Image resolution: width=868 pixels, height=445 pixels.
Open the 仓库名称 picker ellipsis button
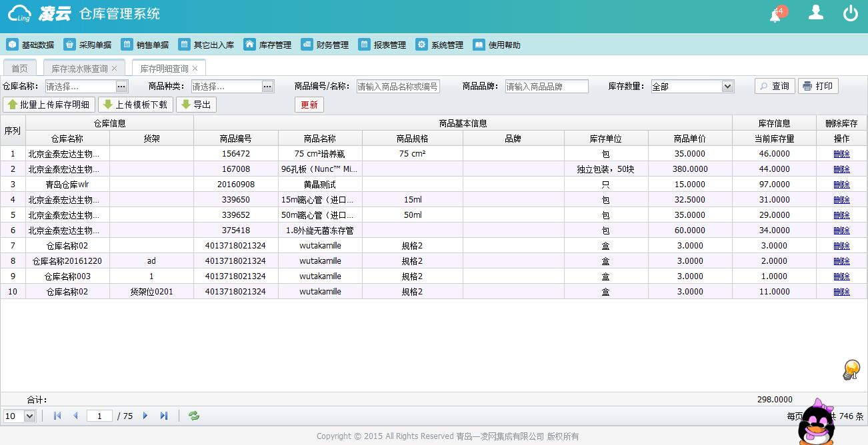coord(121,87)
